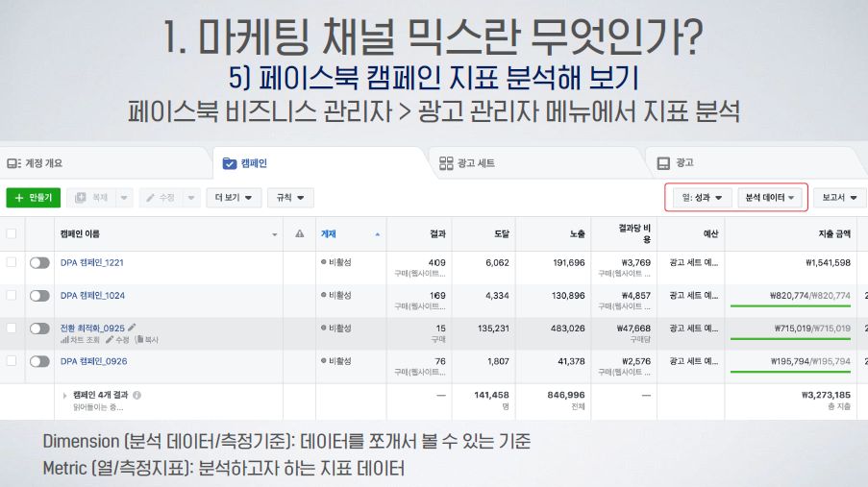Click 복사 copy link under 전환 최적화_0925
The image size is (868, 487).
coord(147,340)
